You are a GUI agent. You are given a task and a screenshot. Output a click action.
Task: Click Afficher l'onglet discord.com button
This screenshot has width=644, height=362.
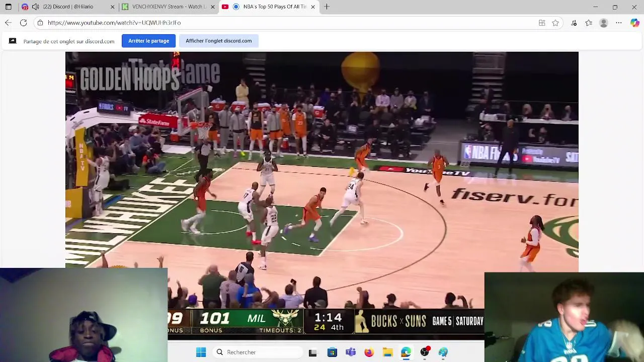[218, 41]
